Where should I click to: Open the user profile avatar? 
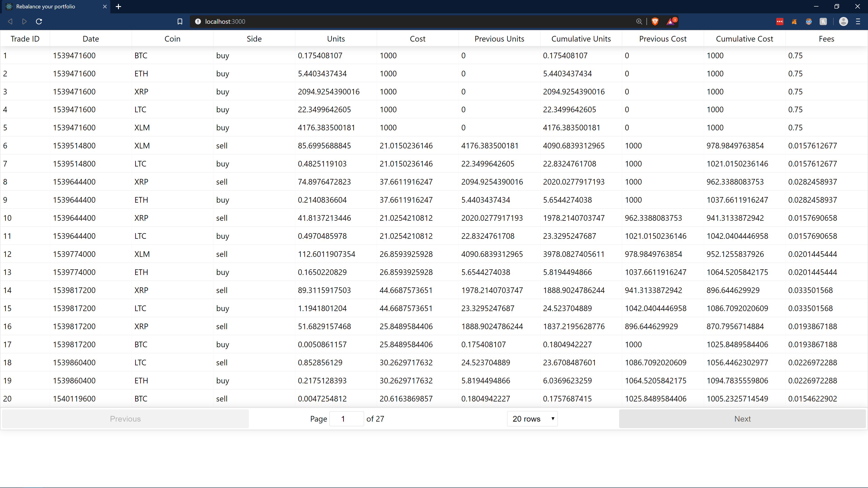tap(843, 21)
